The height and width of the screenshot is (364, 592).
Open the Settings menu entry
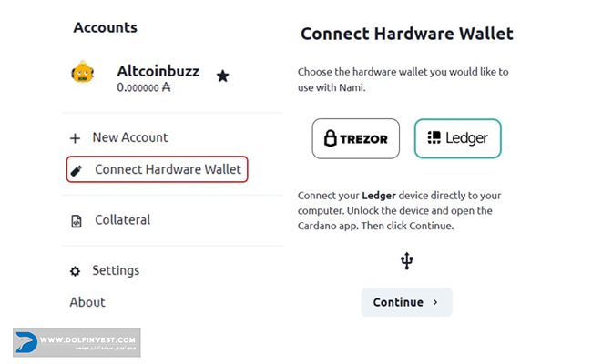(x=116, y=270)
